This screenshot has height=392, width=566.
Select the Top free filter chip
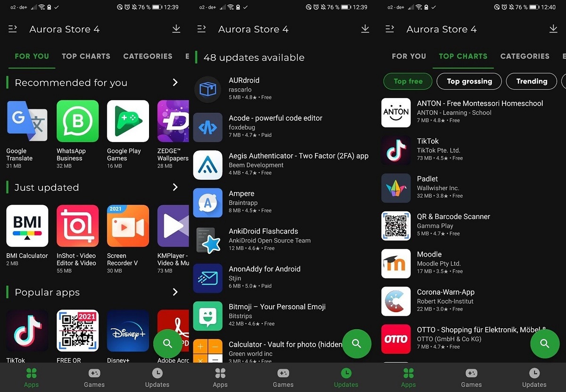pyautogui.click(x=408, y=81)
